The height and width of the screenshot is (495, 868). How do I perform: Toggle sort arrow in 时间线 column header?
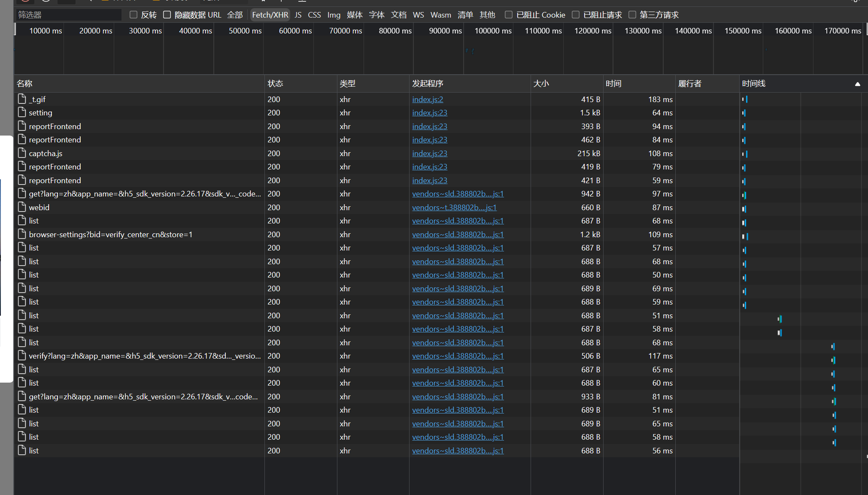[x=857, y=84]
